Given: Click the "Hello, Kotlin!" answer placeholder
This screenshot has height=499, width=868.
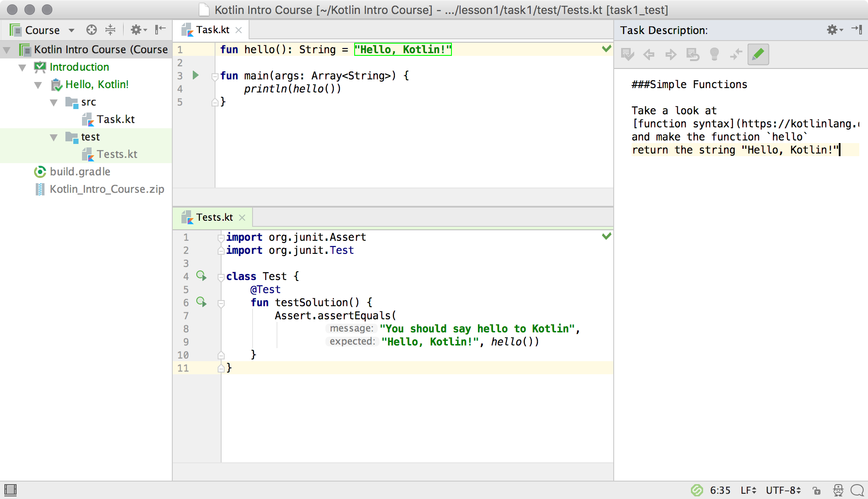Looking at the screenshot, I should 403,50.
